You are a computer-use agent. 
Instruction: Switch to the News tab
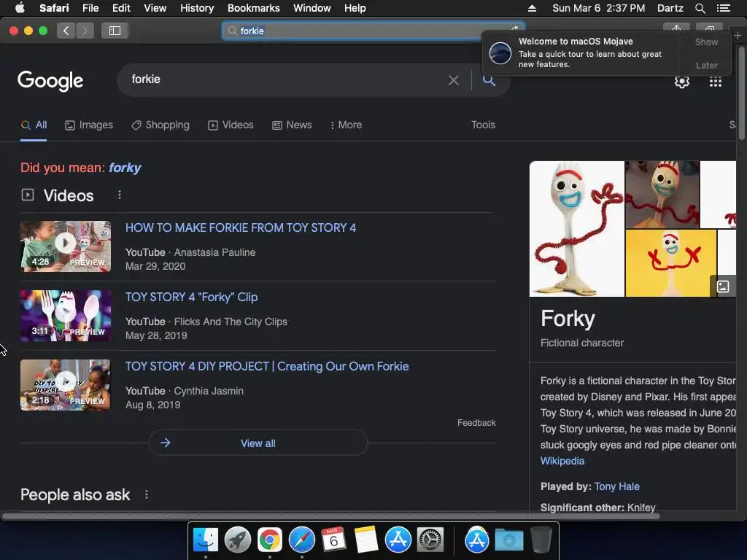click(x=292, y=125)
